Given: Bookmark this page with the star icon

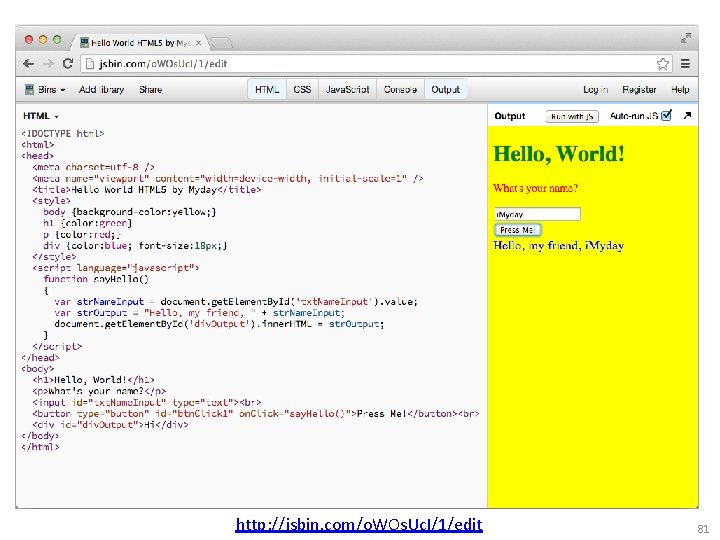Looking at the screenshot, I should pyautogui.click(x=663, y=64).
